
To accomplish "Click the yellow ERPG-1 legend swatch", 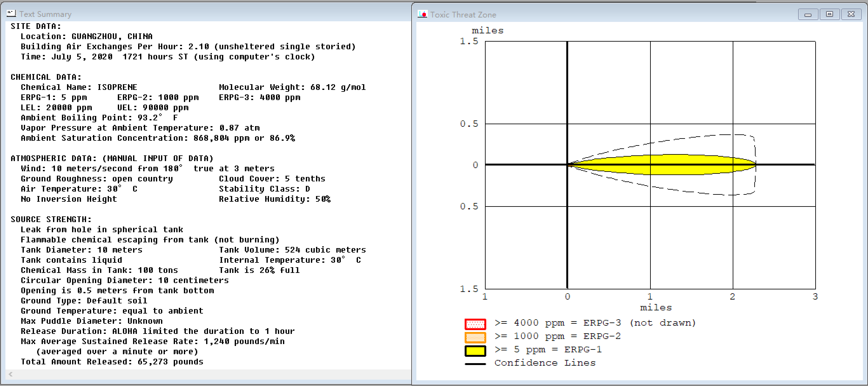I will click(x=475, y=351).
